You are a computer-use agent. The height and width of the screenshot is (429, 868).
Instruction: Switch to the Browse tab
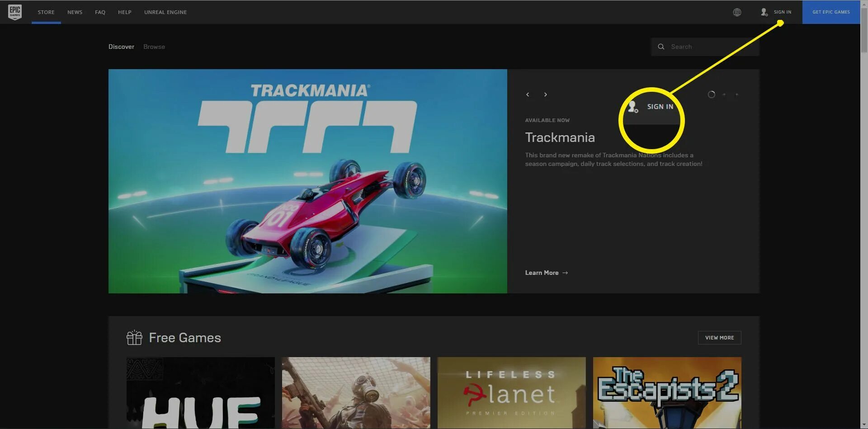point(154,47)
